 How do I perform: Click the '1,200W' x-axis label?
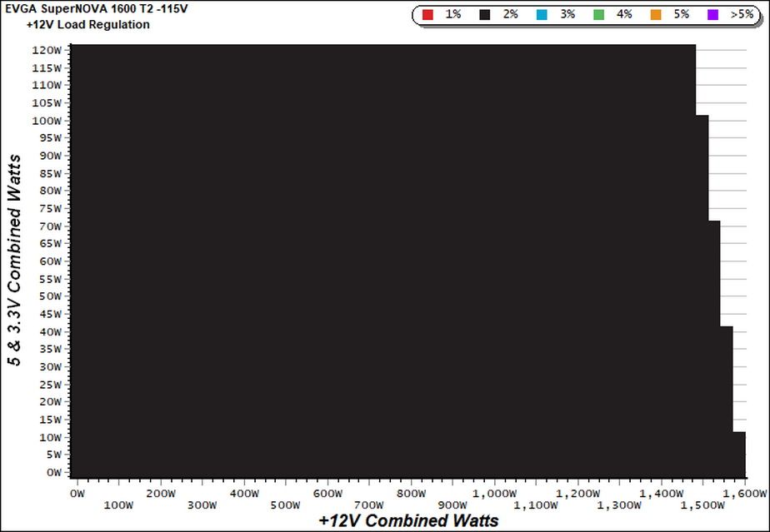(578, 494)
